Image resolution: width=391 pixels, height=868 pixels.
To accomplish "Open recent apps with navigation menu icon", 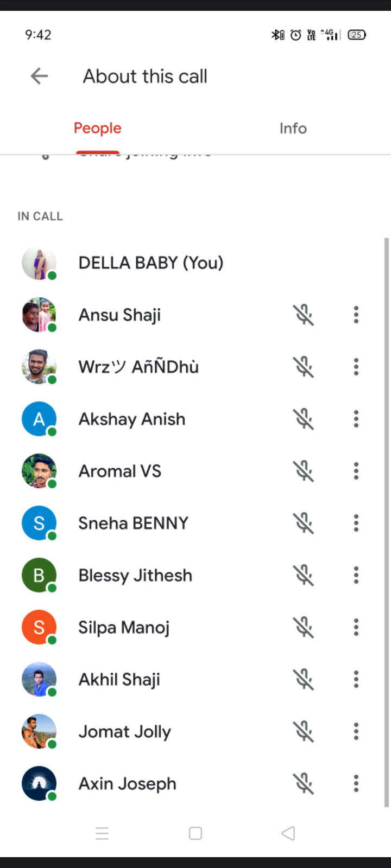I will pos(102,833).
